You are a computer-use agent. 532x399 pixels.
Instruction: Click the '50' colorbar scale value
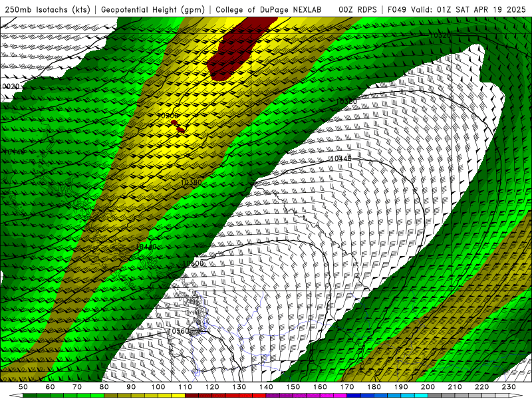(23, 387)
